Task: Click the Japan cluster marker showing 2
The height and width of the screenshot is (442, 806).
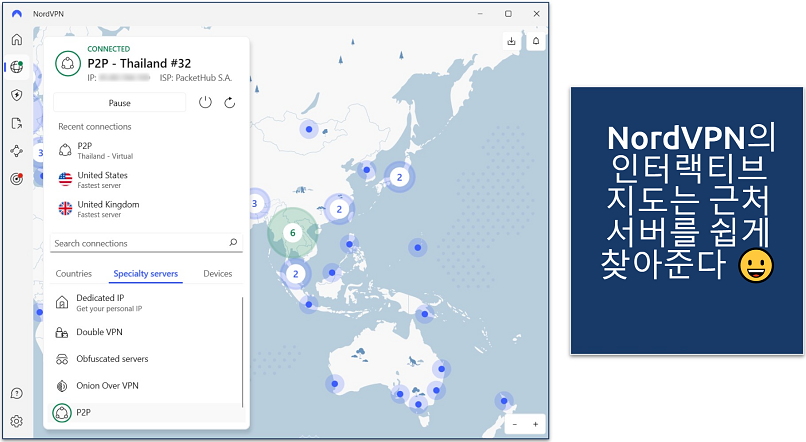Action: point(399,177)
